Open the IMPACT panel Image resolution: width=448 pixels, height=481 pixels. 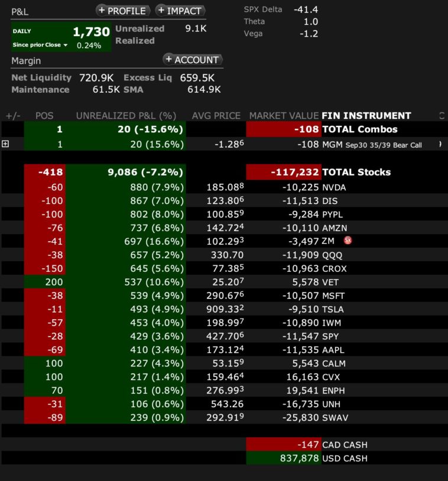click(180, 11)
